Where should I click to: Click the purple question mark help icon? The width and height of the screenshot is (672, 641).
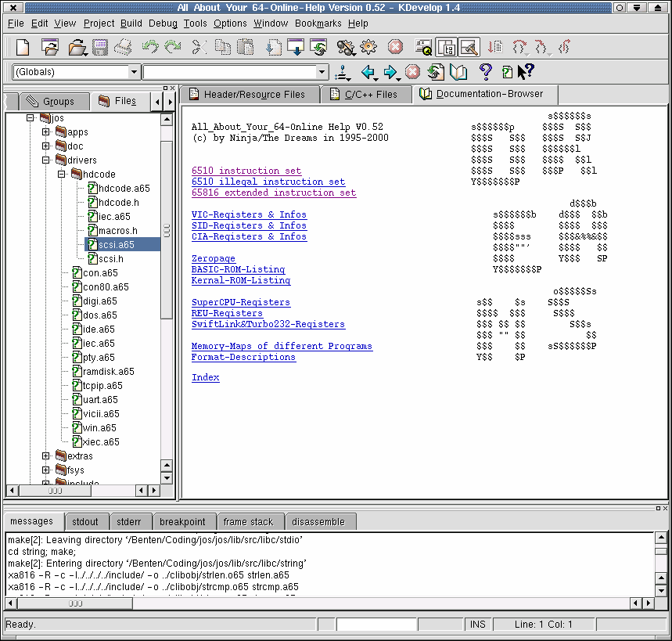(486, 71)
